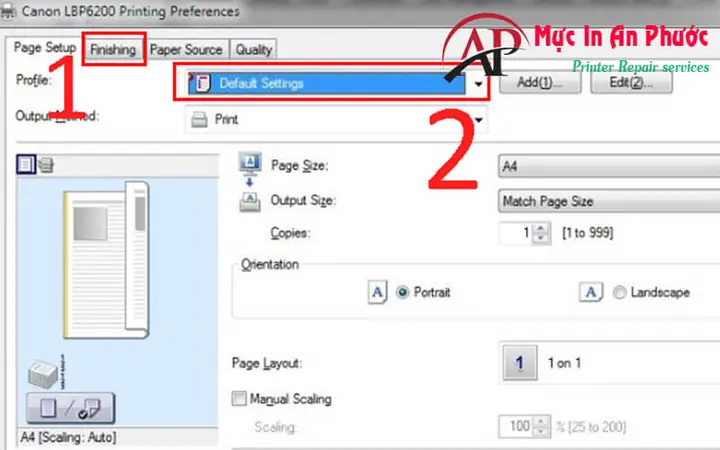Open the Output Method dropdown showing Print

point(336,120)
